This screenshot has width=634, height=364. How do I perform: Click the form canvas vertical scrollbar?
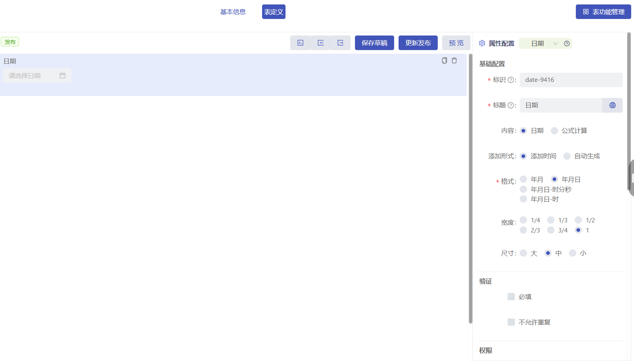click(470, 188)
